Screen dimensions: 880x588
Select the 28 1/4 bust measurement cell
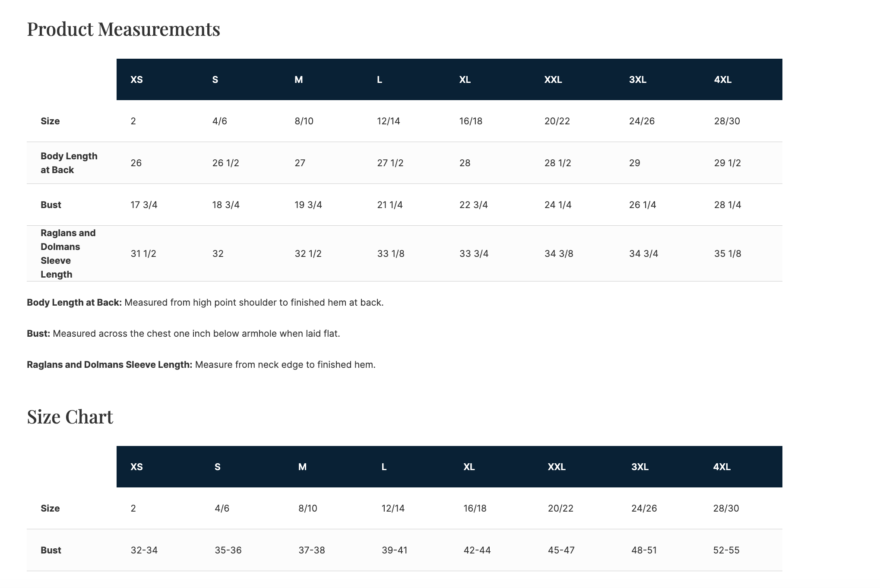727,205
